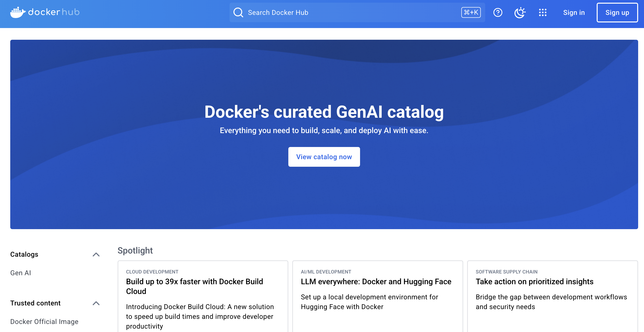Click the CLOUD DEVELOPMENT category label
The image size is (644, 332).
(152, 272)
